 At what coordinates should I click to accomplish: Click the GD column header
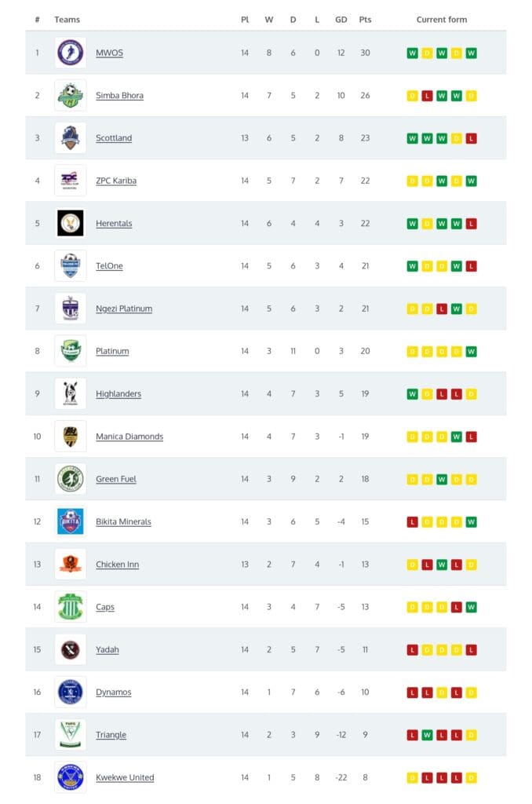point(341,20)
